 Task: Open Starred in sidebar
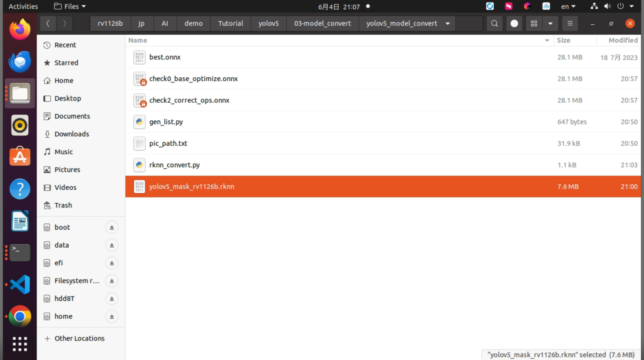point(80,63)
